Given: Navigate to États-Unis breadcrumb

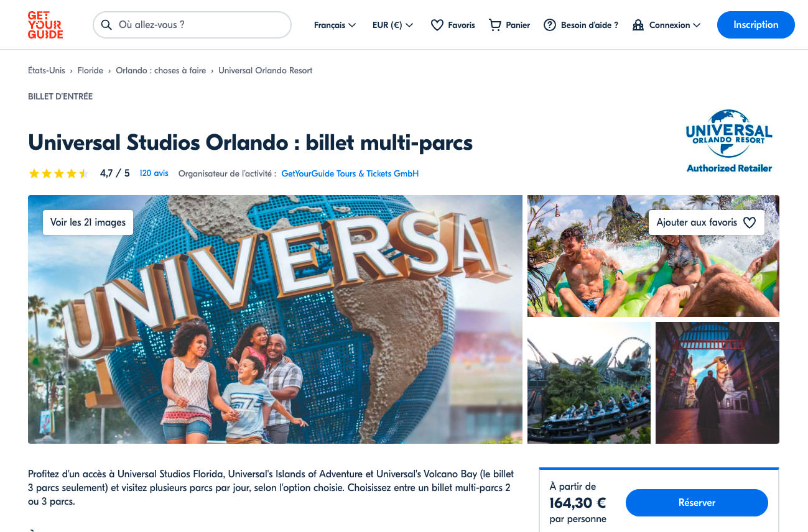Looking at the screenshot, I should click(47, 70).
